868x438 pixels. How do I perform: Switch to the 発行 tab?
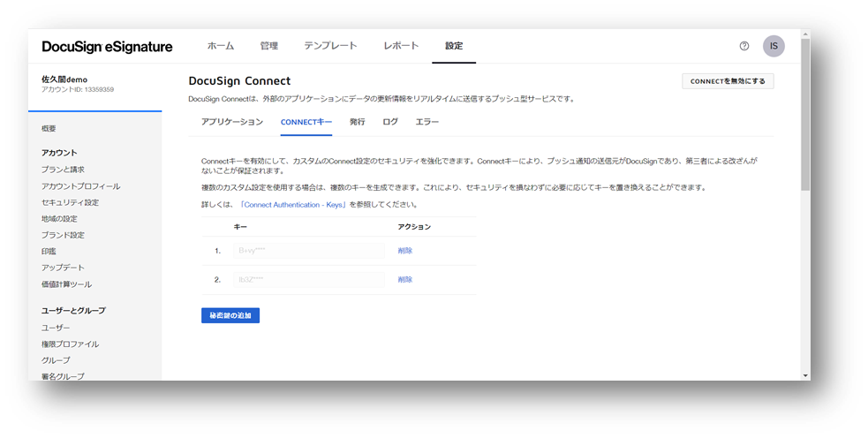[x=357, y=122]
